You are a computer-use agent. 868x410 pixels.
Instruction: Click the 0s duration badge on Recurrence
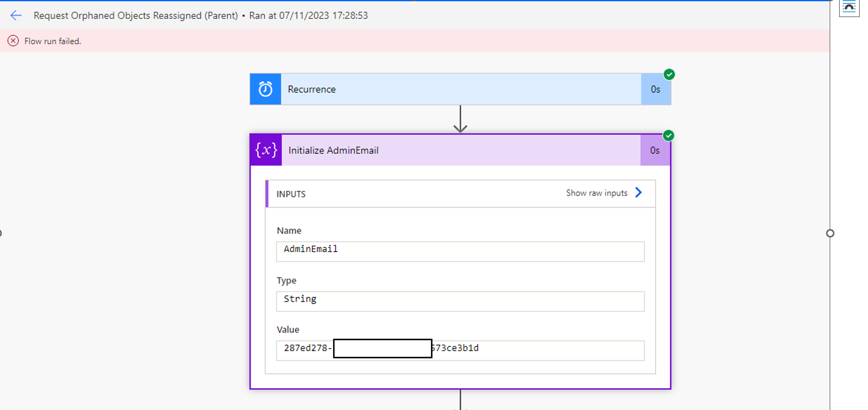pos(656,89)
